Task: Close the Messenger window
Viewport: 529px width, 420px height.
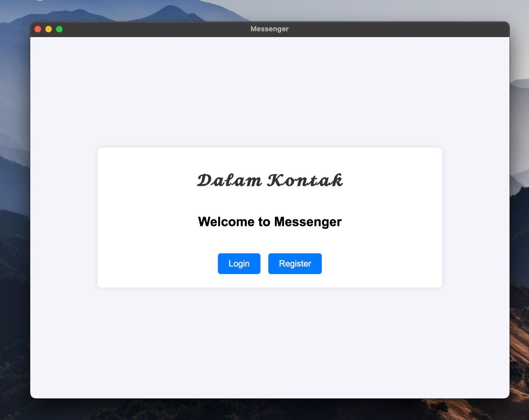Action: 38,29
